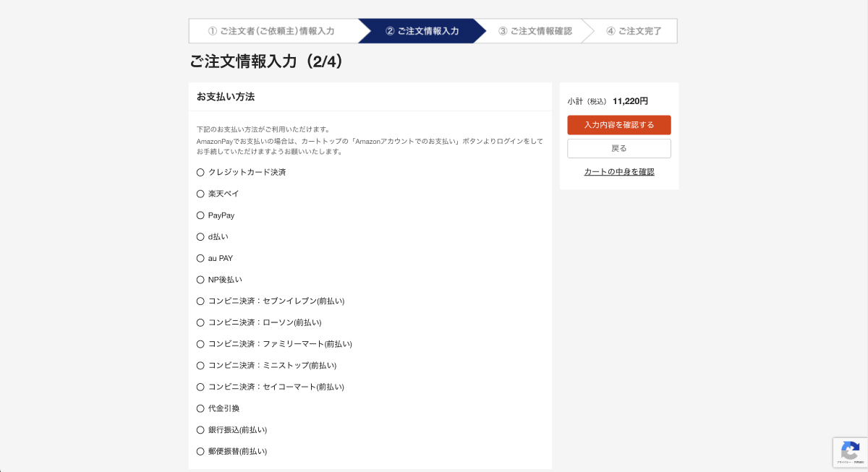Image resolution: width=868 pixels, height=472 pixels.
Task: Select コンビニ決済：セブンイレブン(前払い) option
Action: 200,301
